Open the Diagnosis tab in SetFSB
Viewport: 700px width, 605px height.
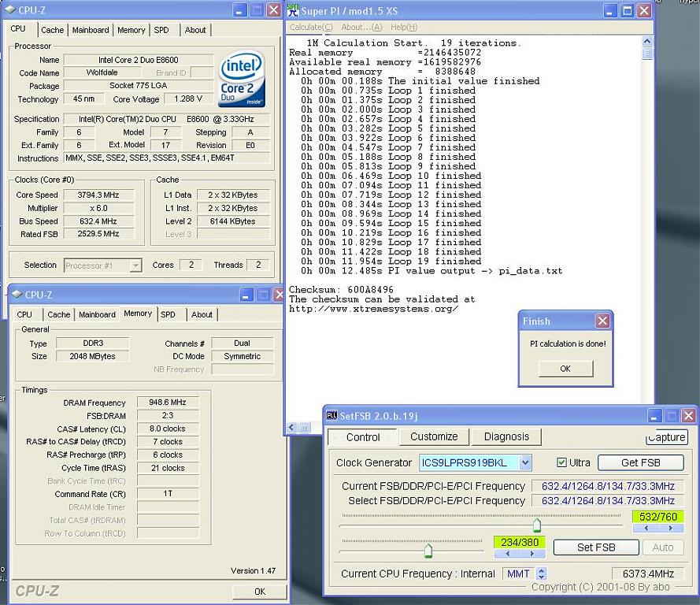pyautogui.click(x=506, y=436)
